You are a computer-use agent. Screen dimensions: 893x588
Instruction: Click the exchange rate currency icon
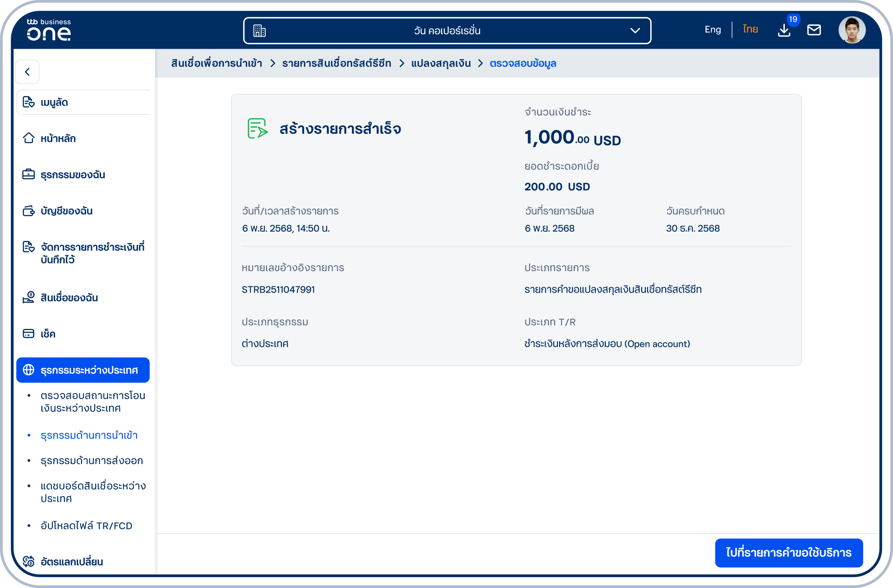[x=28, y=561]
